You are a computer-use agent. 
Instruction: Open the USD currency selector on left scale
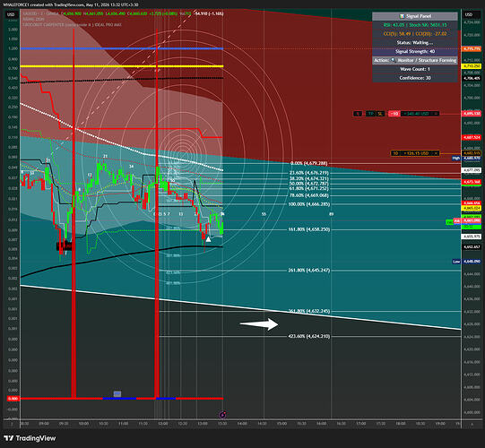tap(11, 14)
